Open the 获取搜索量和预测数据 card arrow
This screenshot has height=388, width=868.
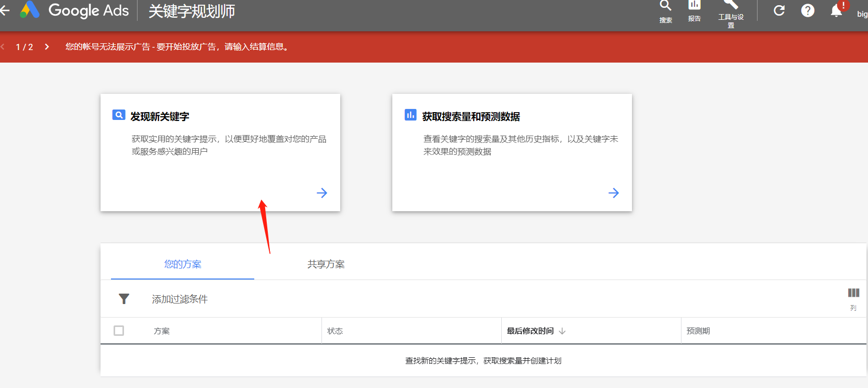tap(614, 193)
